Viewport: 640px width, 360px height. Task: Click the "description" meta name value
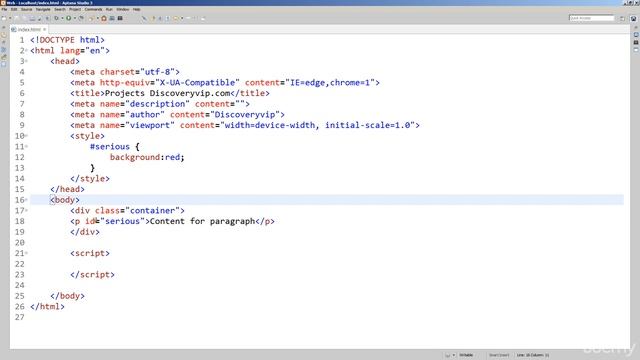(158, 104)
